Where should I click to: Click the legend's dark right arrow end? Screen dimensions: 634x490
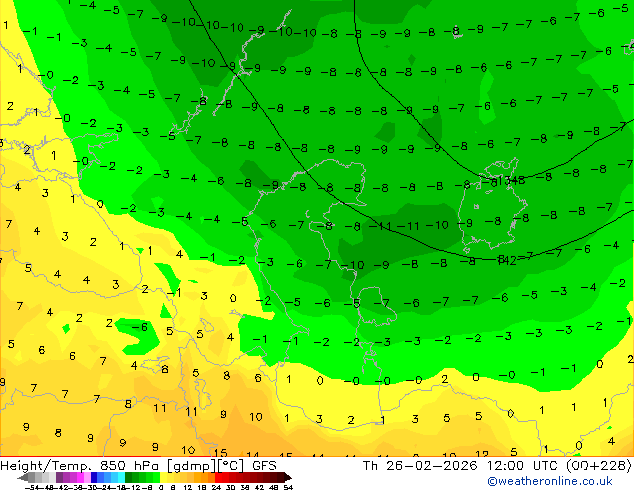(x=287, y=477)
